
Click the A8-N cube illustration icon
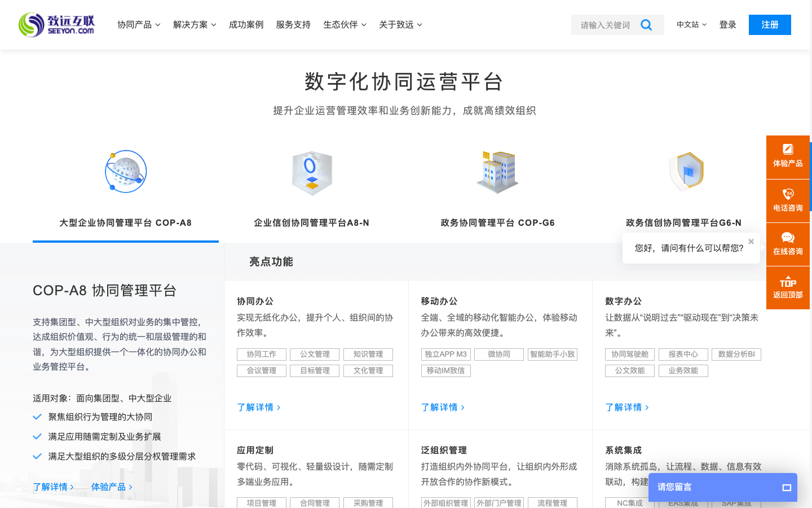tap(312, 171)
